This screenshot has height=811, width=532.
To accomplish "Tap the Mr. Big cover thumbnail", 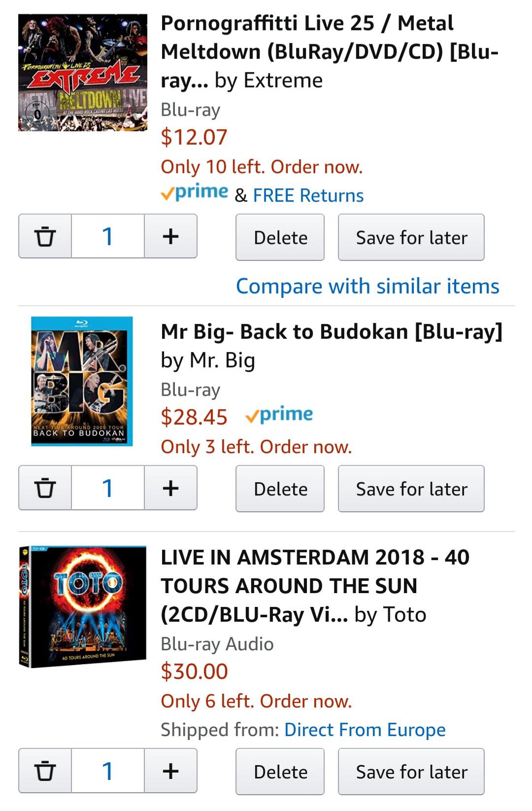I will [x=82, y=381].
